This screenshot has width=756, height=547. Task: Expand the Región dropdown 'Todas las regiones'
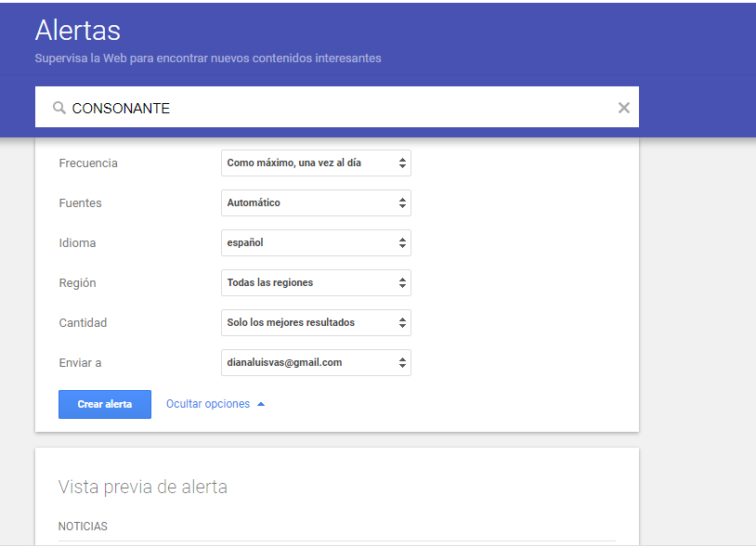pyautogui.click(x=316, y=282)
